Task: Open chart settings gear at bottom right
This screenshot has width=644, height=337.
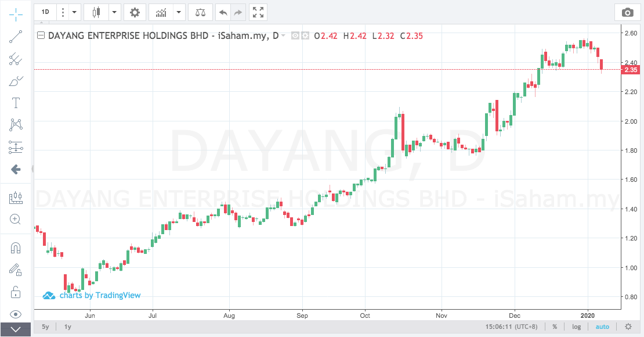Action: (628, 327)
